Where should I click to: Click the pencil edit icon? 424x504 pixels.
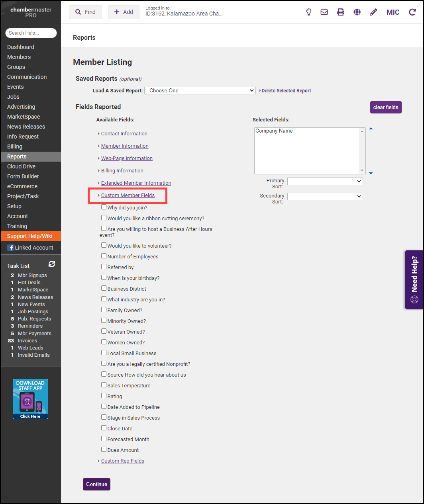tap(373, 12)
